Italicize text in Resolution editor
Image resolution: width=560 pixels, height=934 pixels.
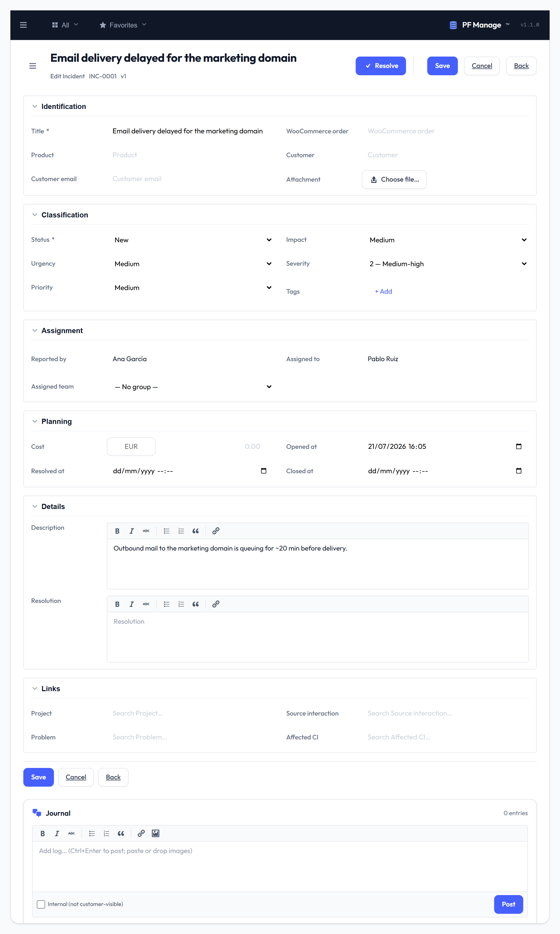pos(132,604)
